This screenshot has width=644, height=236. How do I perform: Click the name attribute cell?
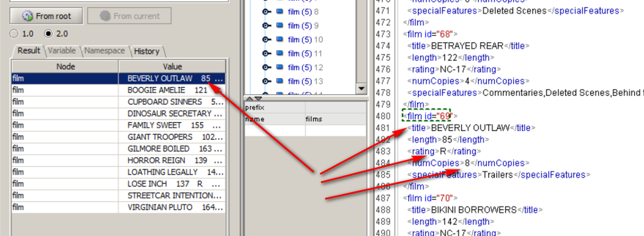(x=274, y=119)
